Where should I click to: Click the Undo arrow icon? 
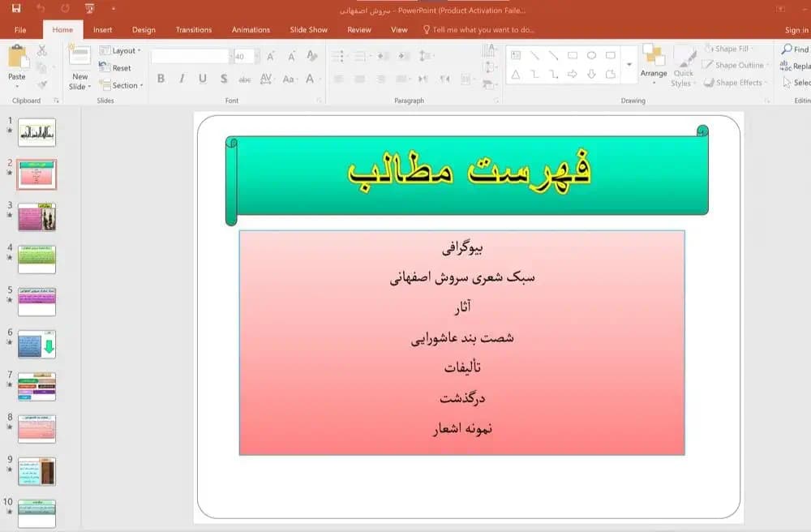(41, 8)
